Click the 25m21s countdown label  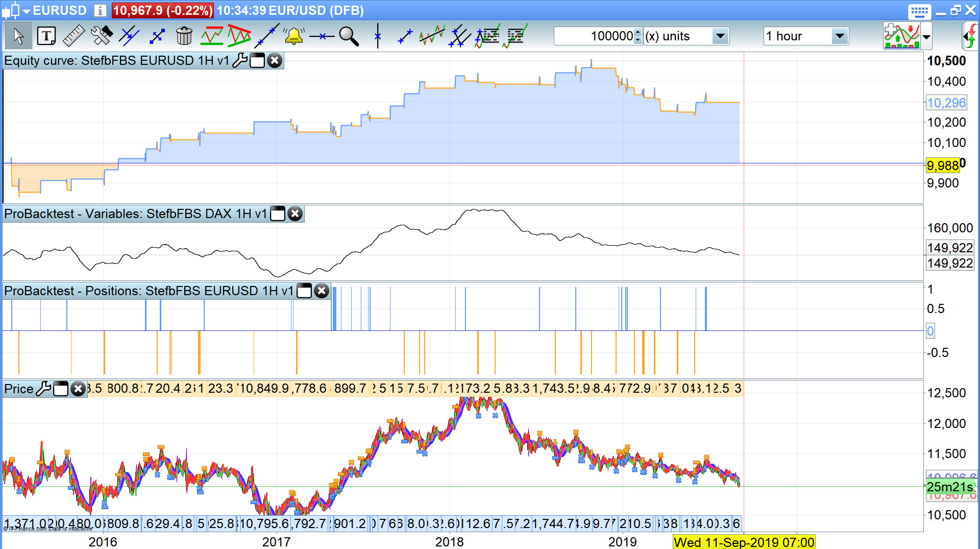950,487
